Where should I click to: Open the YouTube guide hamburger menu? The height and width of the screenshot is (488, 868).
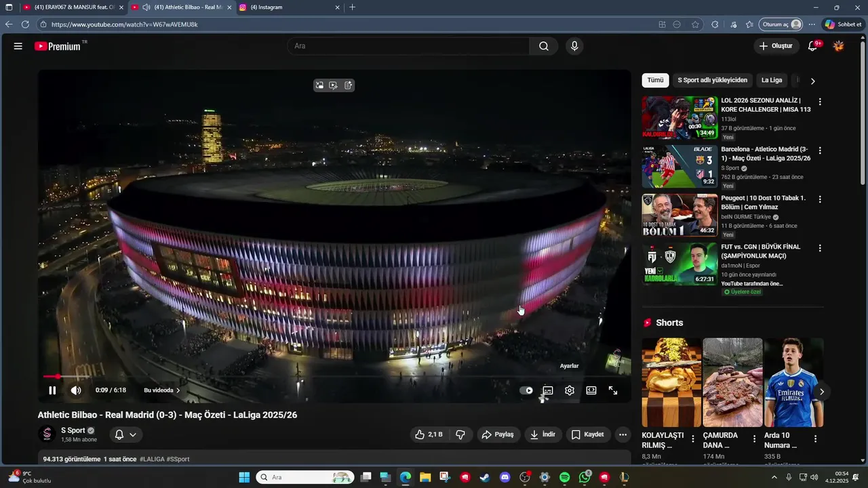click(18, 46)
